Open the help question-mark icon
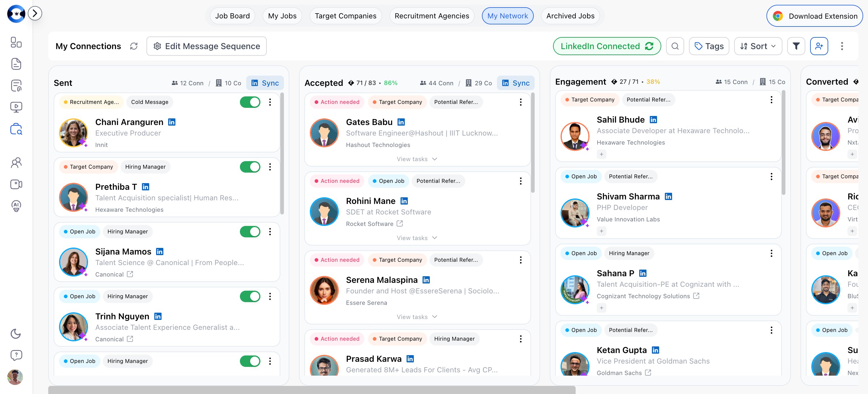Image resolution: width=868 pixels, height=394 pixels. (16, 355)
